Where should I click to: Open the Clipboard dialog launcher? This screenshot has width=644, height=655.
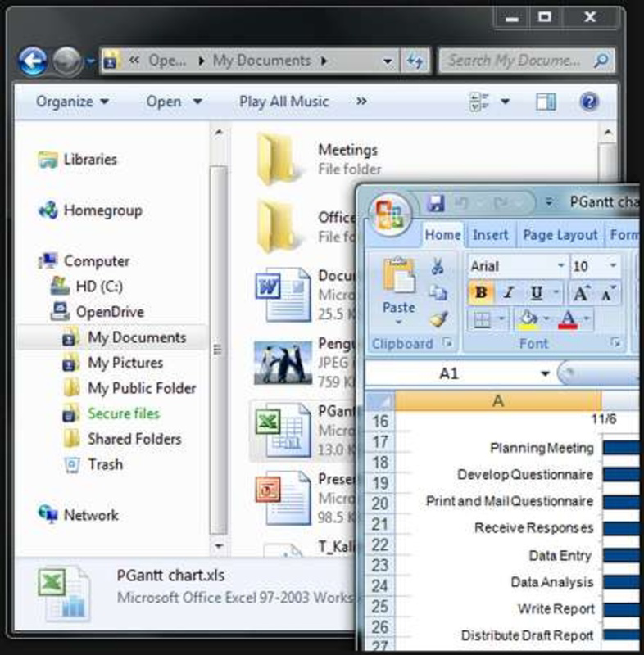(x=447, y=343)
